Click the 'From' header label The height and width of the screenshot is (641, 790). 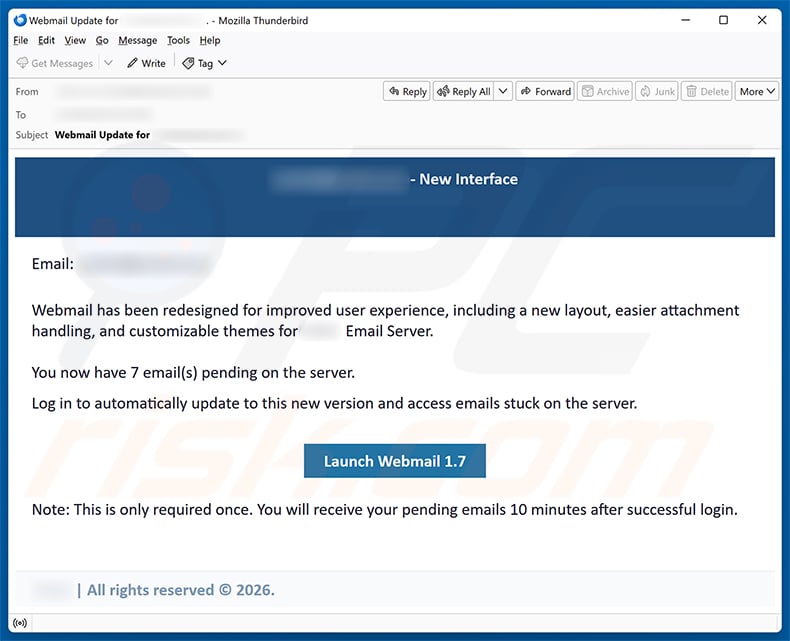(x=27, y=91)
